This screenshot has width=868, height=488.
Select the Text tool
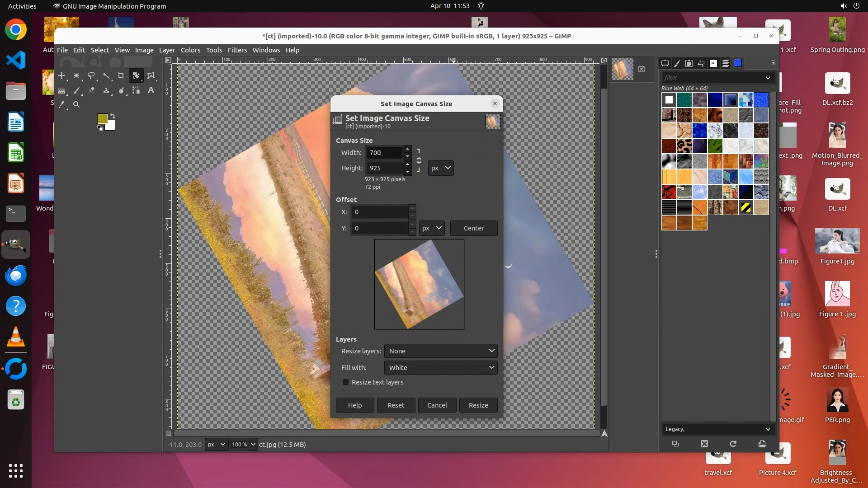151,90
